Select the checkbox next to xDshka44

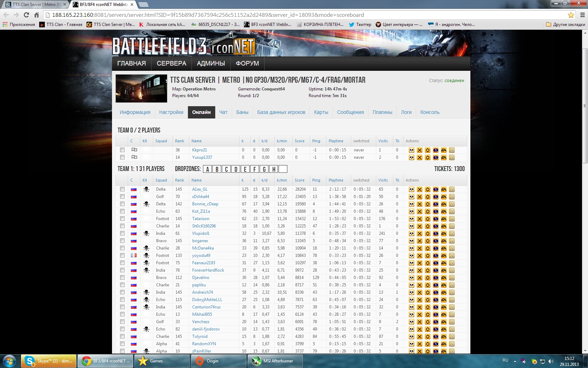tap(122, 197)
